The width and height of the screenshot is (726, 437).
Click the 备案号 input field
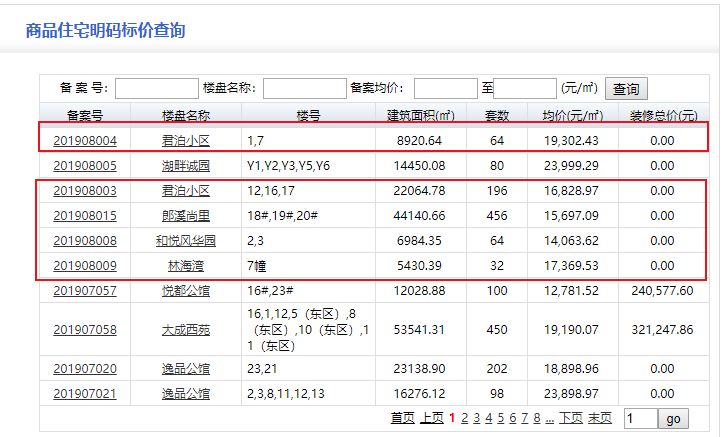(157, 88)
